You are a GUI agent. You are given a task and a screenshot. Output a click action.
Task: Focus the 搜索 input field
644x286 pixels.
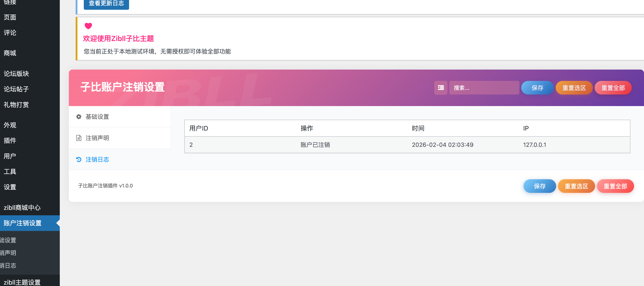point(484,88)
